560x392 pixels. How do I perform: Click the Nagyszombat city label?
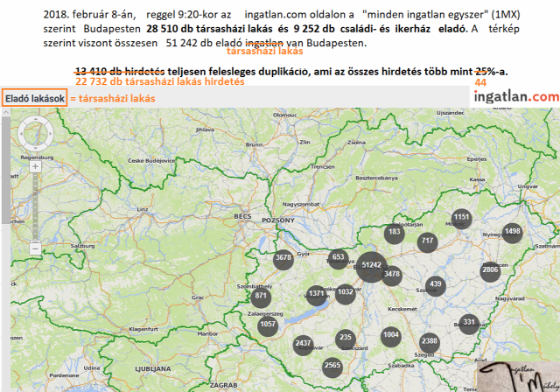(x=301, y=204)
